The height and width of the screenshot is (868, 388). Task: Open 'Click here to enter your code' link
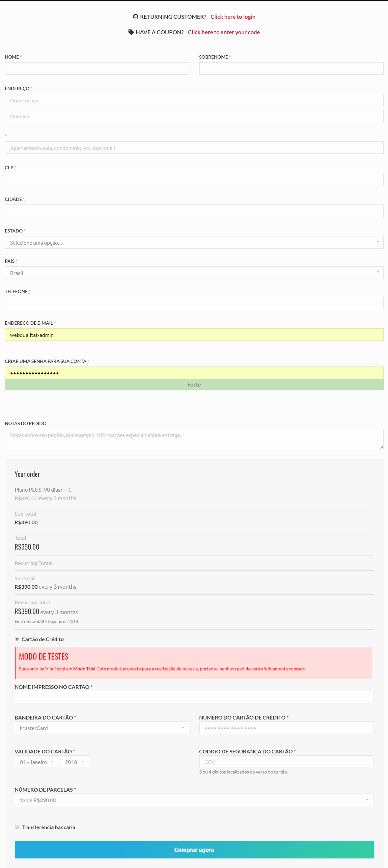pyautogui.click(x=224, y=32)
